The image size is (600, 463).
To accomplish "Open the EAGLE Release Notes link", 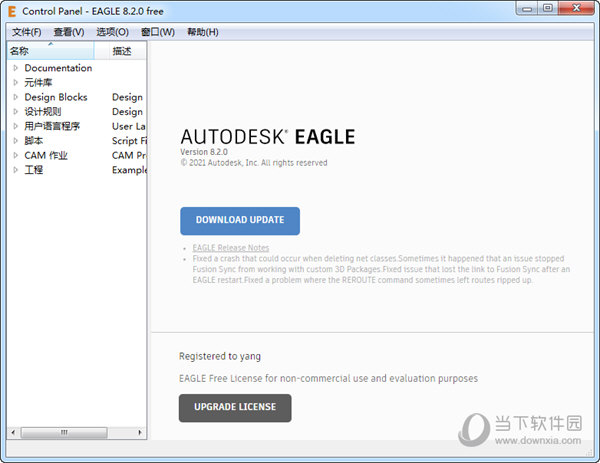I will pyautogui.click(x=231, y=248).
